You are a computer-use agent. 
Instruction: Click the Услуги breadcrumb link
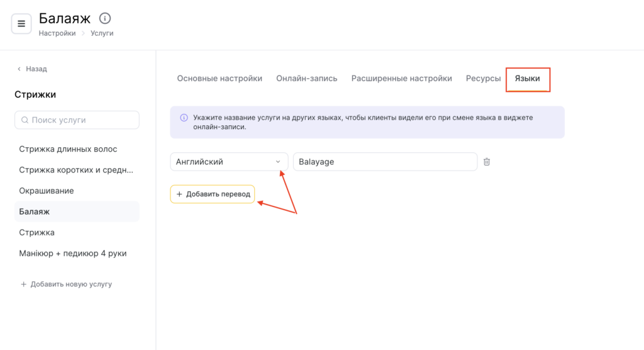pyautogui.click(x=102, y=33)
